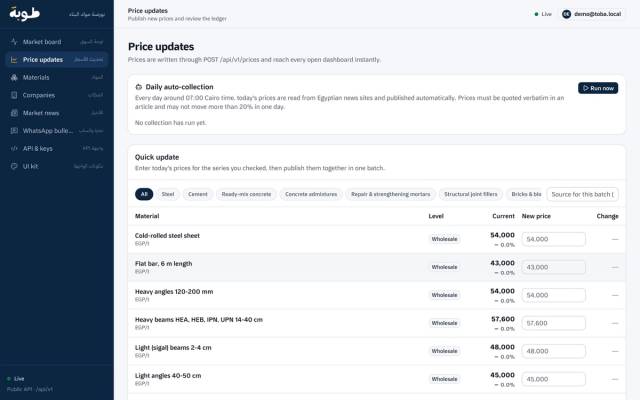Open Companies icon in the sidebar
The image size is (640, 400).
pyautogui.click(x=14, y=95)
